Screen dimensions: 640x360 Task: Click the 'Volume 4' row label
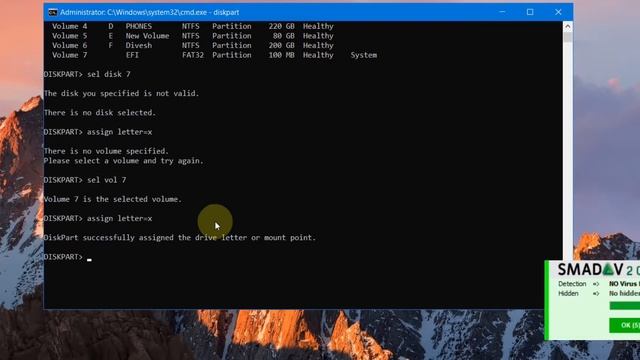click(69, 26)
